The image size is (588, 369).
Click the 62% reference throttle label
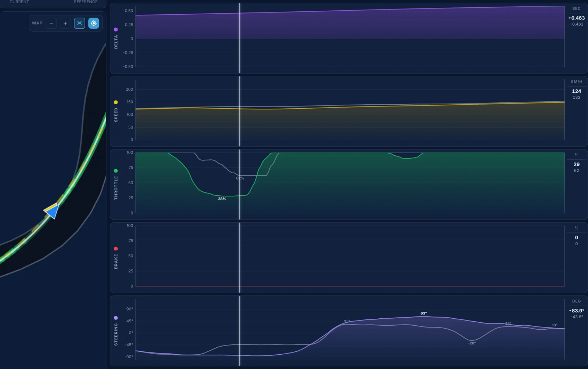coord(240,178)
